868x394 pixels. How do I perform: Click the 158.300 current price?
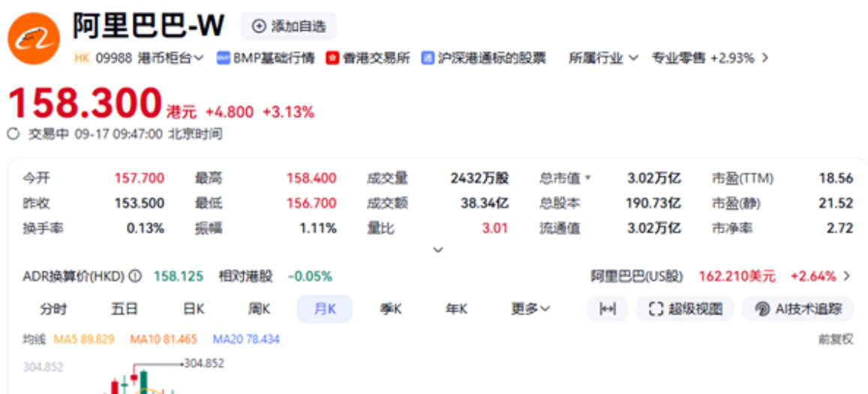[85, 104]
